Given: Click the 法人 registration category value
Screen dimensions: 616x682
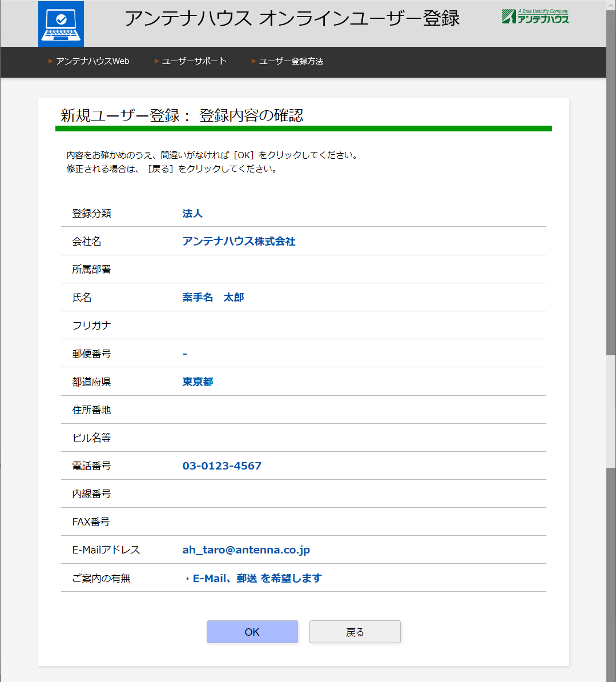Looking at the screenshot, I should click(x=192, y=213).
